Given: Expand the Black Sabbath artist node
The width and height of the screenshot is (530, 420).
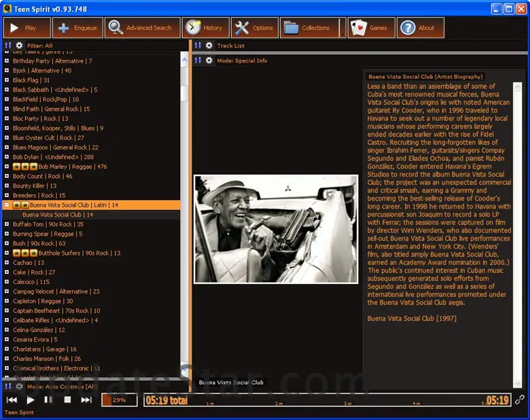Looking at the screenshot, I should coord(7,90).
